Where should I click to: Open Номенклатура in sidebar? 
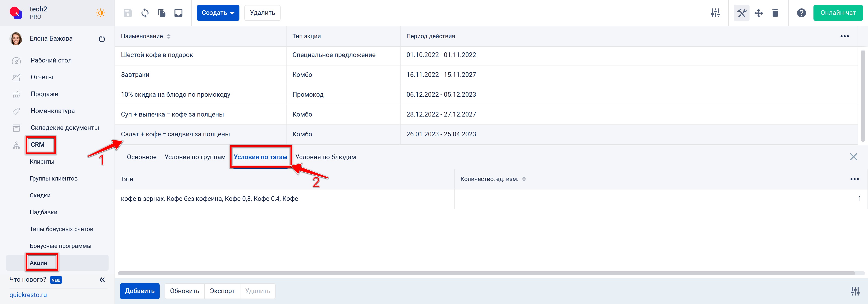pyautogui.click(x=53, y=111)
